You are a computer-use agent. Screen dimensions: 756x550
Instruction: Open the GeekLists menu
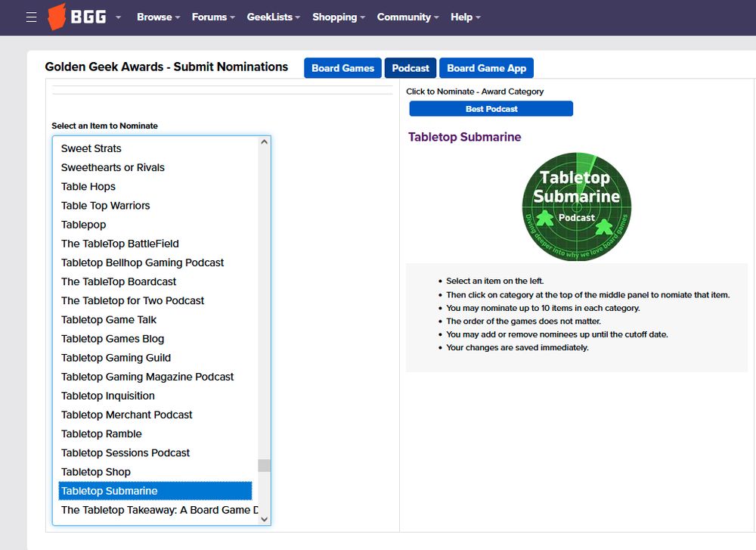274,17
